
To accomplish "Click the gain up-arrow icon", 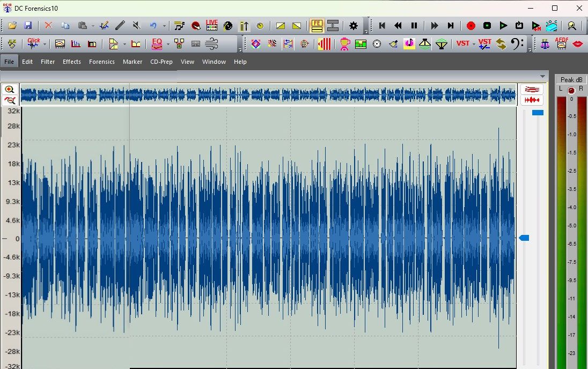I will tap(244, 26).
